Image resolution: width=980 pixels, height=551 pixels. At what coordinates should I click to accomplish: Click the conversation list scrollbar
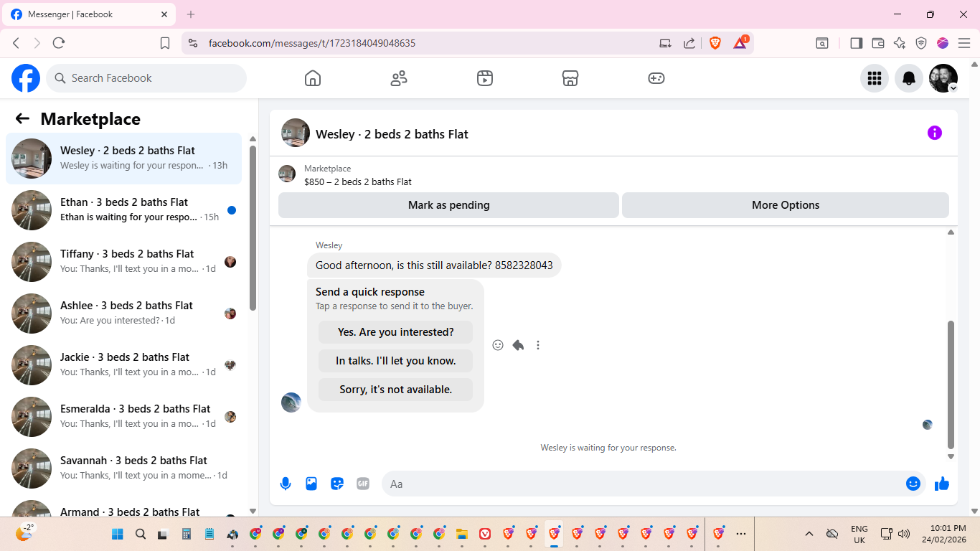point(253,227)
